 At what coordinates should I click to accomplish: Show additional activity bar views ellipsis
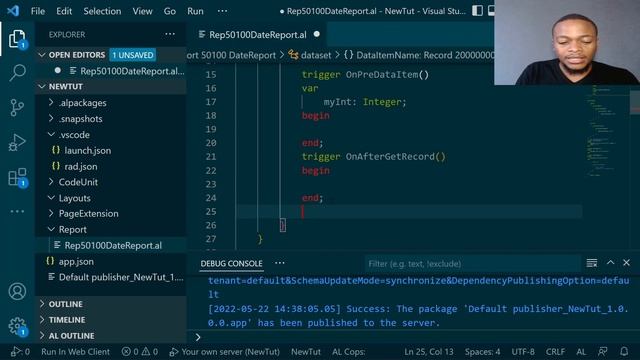pyautogui.click(x=17, y=211)
